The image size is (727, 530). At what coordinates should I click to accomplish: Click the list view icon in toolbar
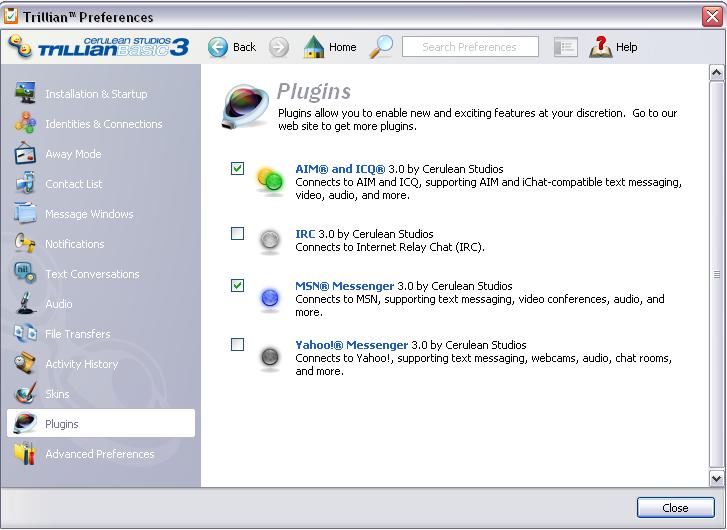(566, 47)
